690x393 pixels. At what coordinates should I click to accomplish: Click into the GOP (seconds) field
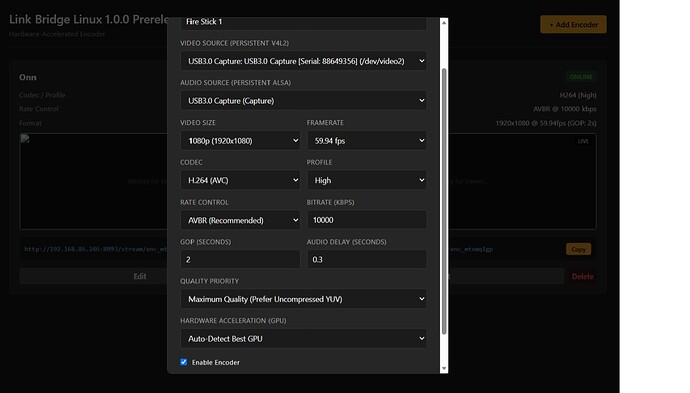coord(240,260)
